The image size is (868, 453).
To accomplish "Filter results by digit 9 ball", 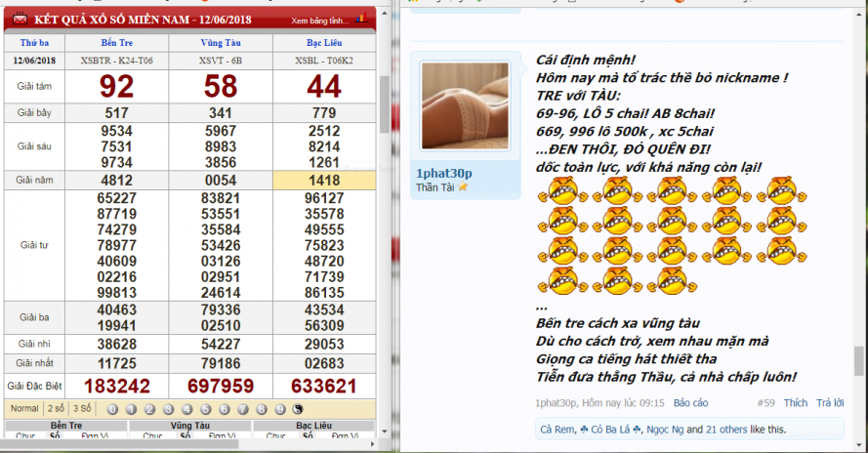I will [x=279, y=408].
